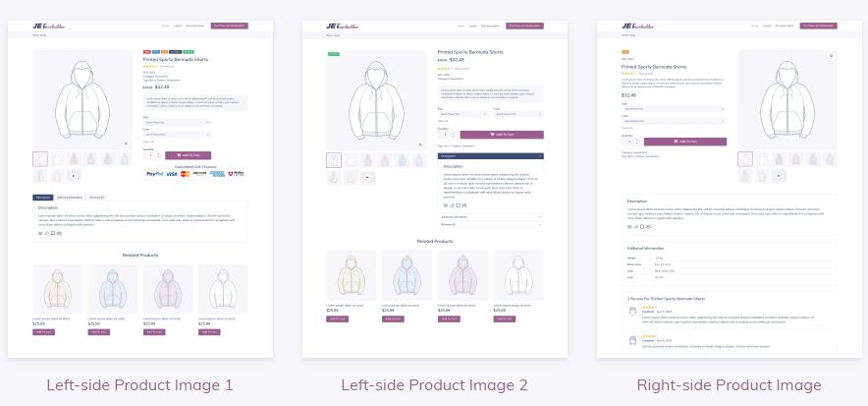Viewport: 868px width, 406px height.
Task: Select the blue hoodie related product in Left-side Product Image 1 preview
Action: click(x=113, y=289)
